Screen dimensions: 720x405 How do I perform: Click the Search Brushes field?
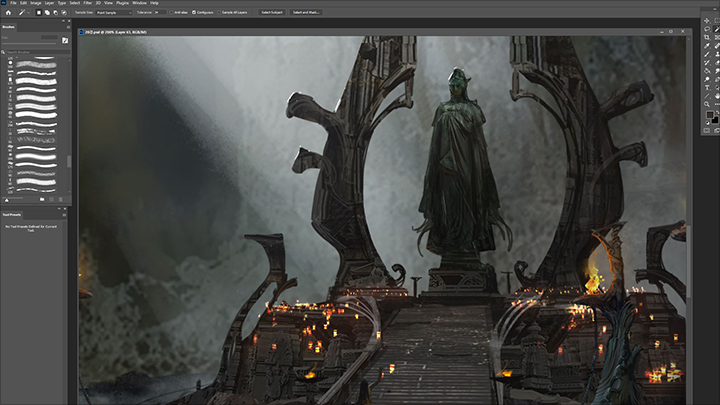click(37, 52)
